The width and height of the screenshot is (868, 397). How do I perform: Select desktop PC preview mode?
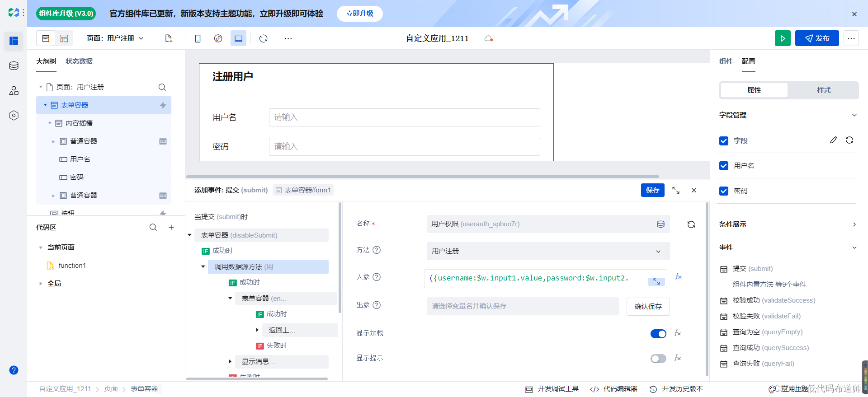pos(238,39)
